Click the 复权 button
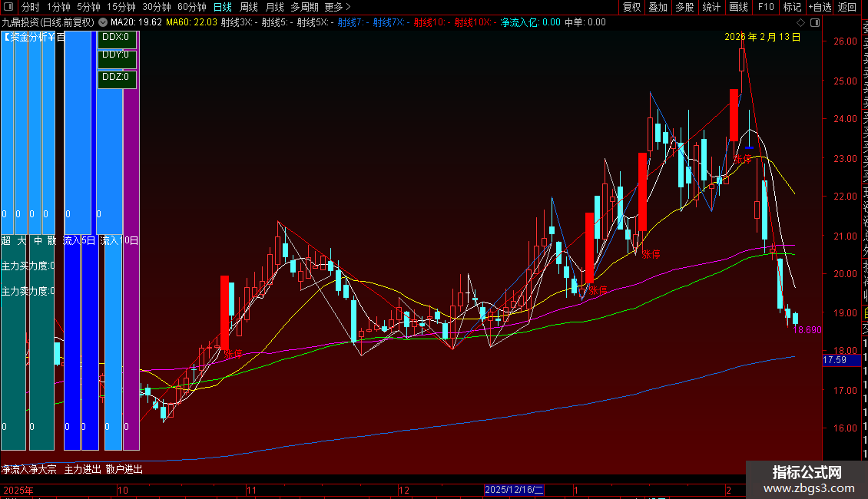This screenshot has width=868, height=499. coord(631,7)
